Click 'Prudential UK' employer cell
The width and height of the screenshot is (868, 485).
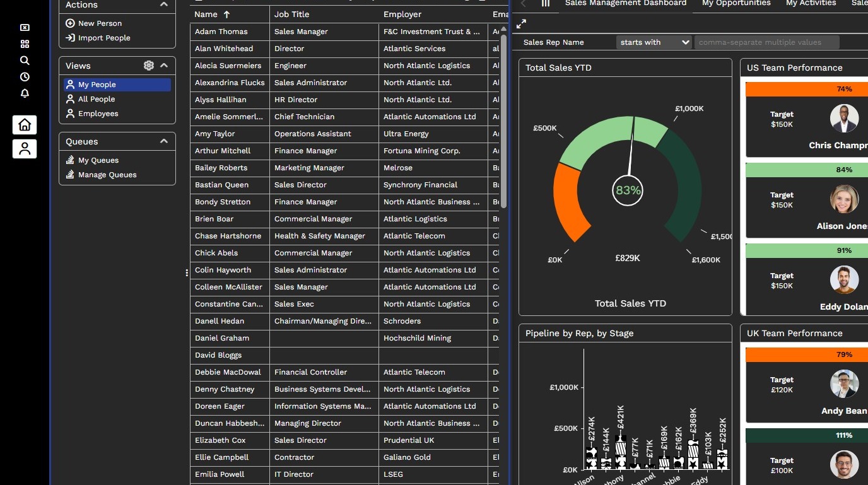(x=433, y=440)
